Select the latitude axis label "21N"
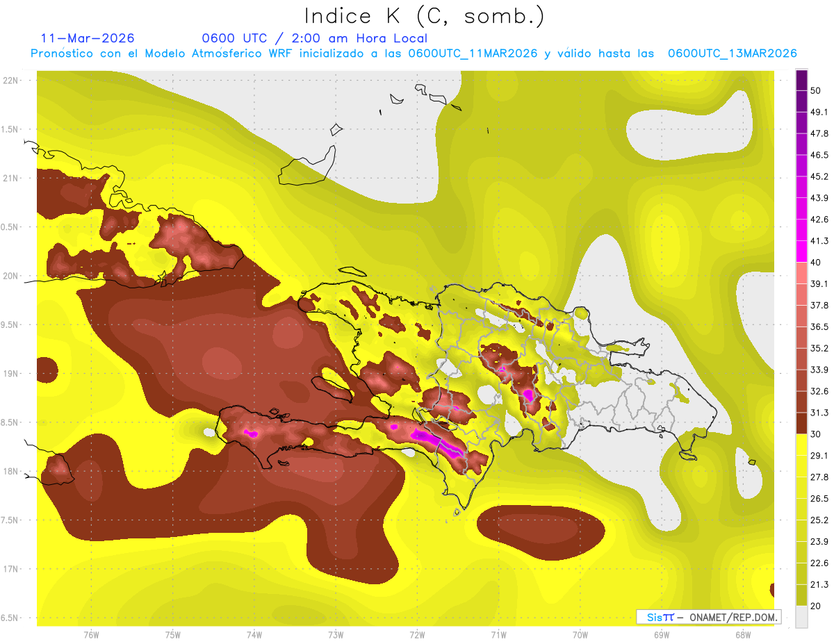Viewport: 834px width, 644px height. pos(11,178)
